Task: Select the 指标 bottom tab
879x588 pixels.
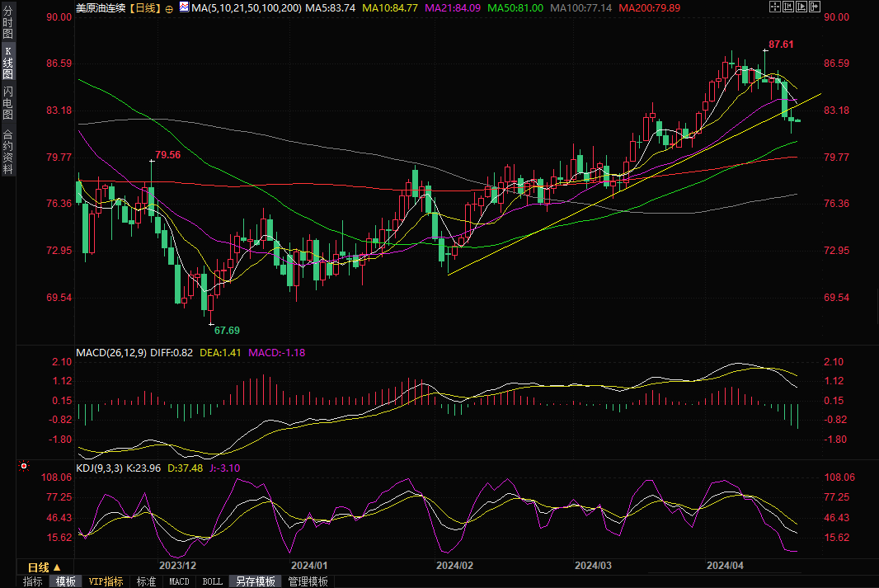Action: point(33,581)
